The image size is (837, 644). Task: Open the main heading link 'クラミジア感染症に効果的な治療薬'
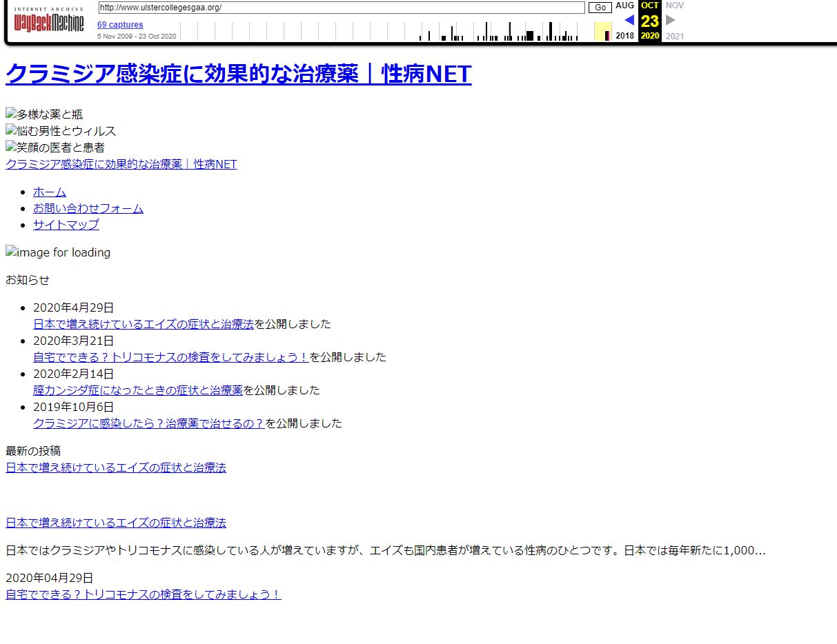pyautogui.click(x=238, y=74)
